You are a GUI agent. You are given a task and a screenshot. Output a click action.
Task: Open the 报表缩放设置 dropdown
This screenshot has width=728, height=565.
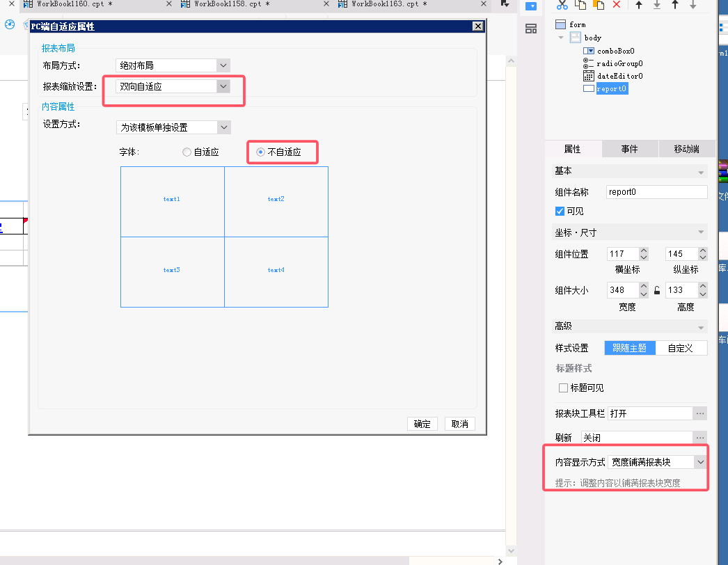pos(173,86)
